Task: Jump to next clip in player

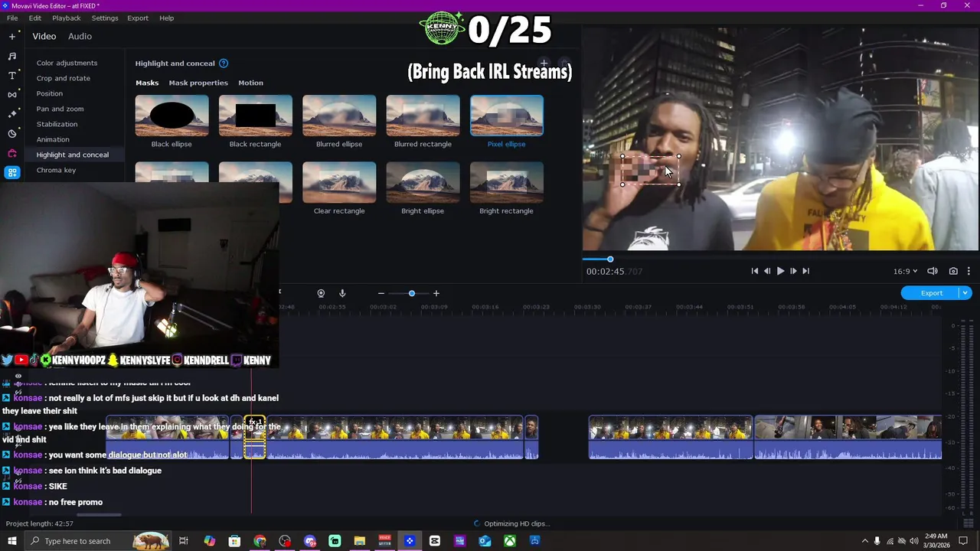Action: [x=805, y=271]
